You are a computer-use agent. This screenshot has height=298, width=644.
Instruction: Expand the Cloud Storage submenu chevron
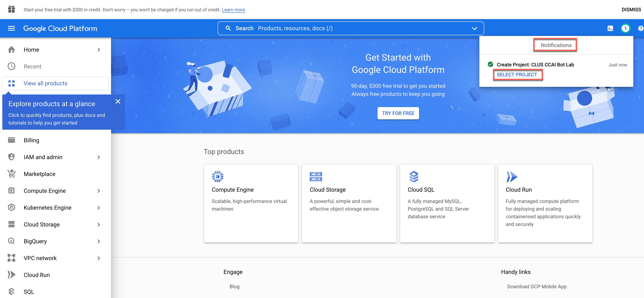(x=99, y=225)
